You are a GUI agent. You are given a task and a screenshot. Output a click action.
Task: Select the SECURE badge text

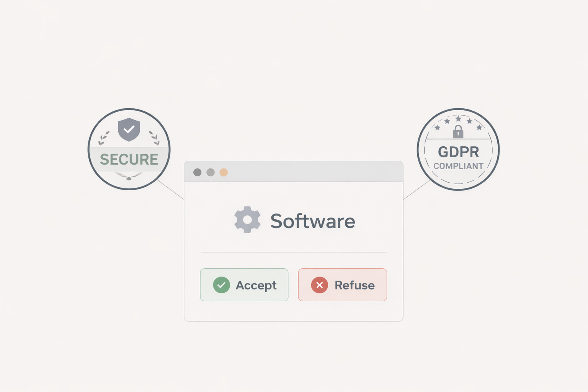[129, 159]
